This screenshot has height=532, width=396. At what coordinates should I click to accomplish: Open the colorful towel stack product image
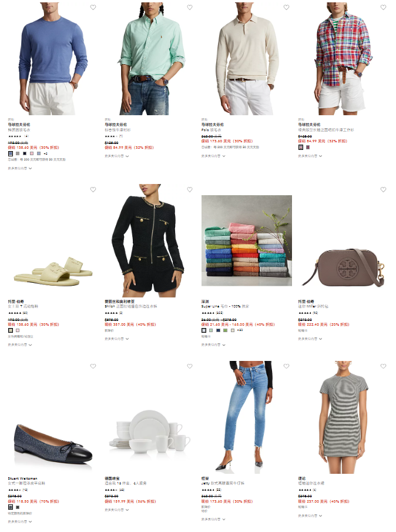click(x=247, y=240)
